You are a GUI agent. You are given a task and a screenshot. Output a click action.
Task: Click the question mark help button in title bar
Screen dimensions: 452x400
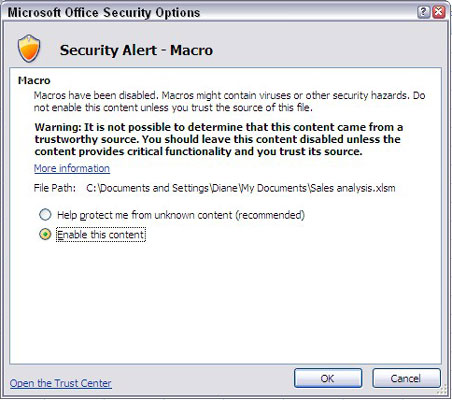pos(423,12)
